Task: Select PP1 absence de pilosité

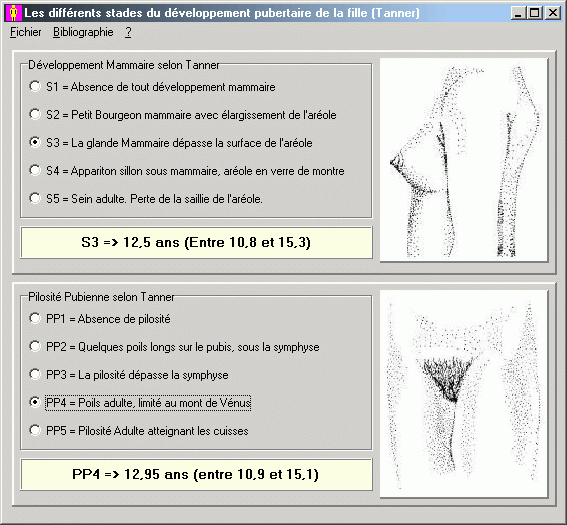Action: tap(100, 319)
